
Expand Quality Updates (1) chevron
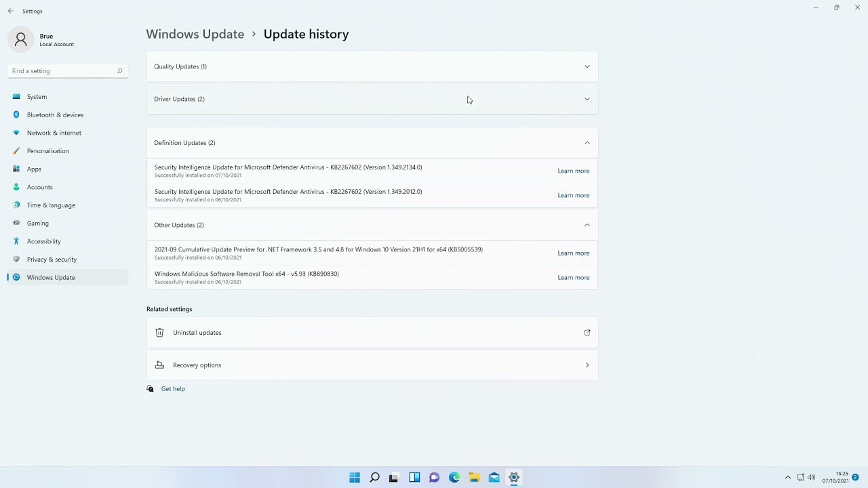[587, 66]
